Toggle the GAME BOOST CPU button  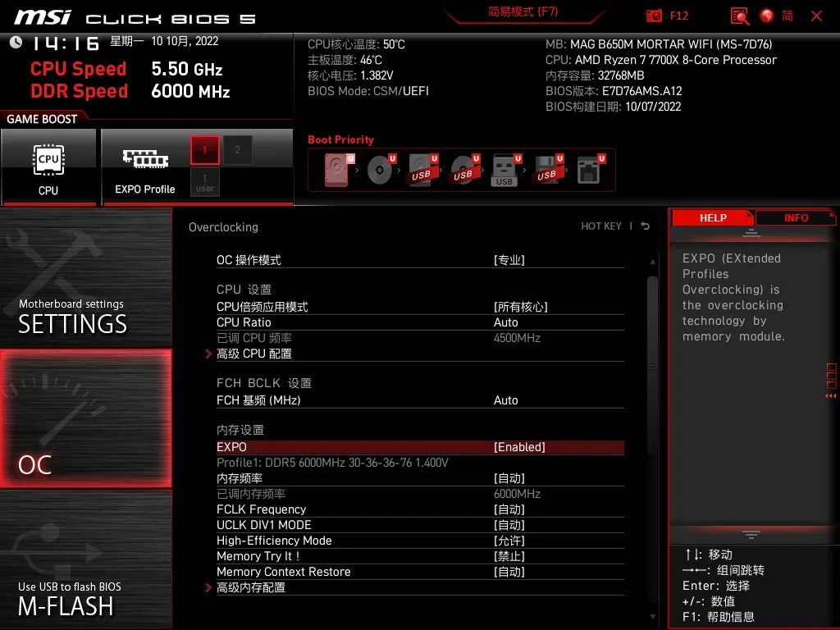point(48,167)
